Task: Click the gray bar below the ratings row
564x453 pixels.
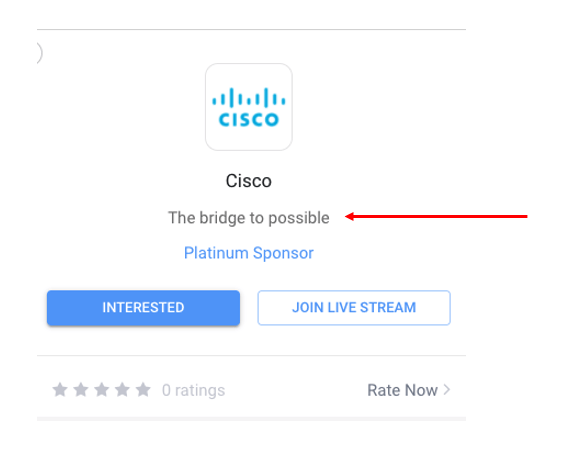Action: click(251, 419)
